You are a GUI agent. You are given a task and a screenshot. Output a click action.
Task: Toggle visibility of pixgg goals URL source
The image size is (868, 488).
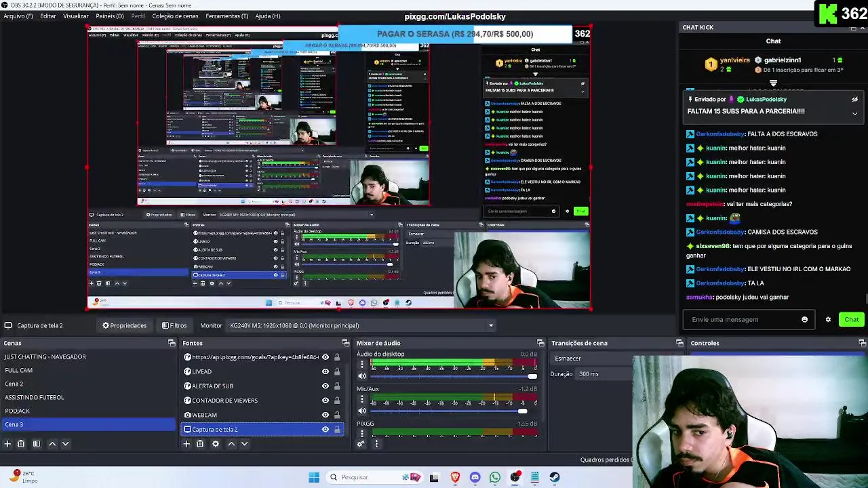tap(325, 357)
